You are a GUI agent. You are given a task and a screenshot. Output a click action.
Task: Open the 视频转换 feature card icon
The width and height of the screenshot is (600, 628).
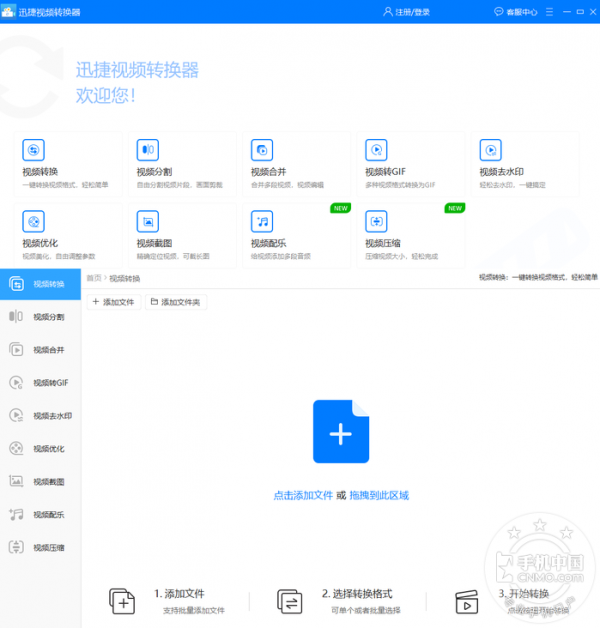click(x=33, y=150)
